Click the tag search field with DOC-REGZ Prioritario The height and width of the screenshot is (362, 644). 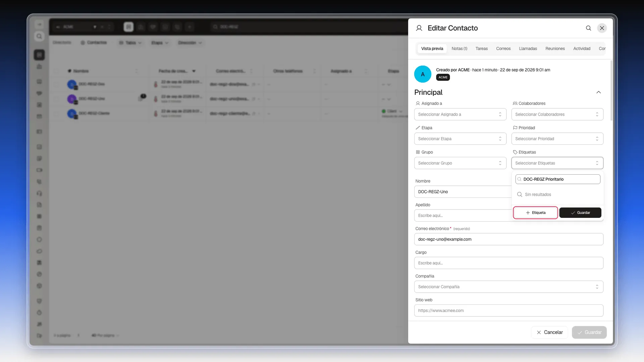[x=557, y=179]
